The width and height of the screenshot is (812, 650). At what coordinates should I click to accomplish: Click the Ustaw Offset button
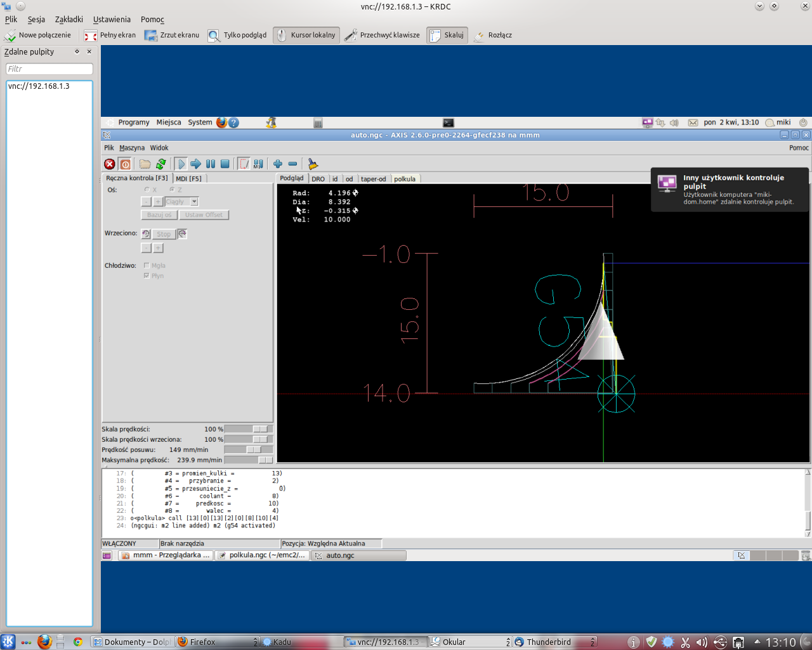tap(204, 215)
